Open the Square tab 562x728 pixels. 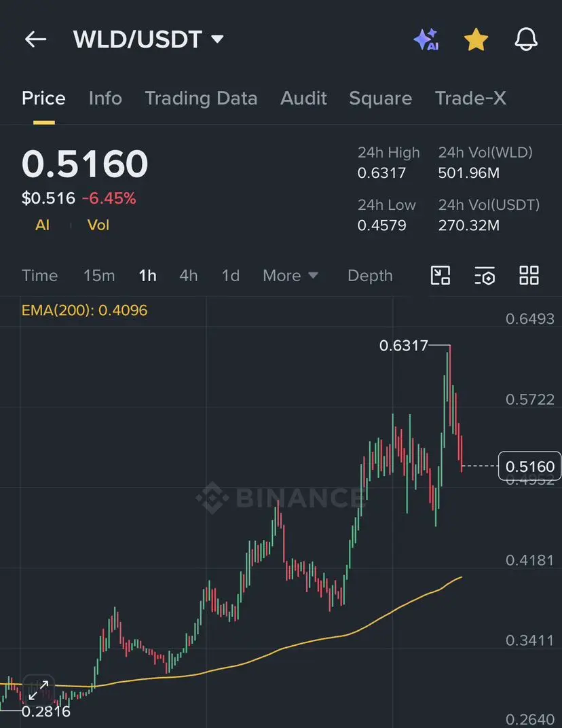381,98
